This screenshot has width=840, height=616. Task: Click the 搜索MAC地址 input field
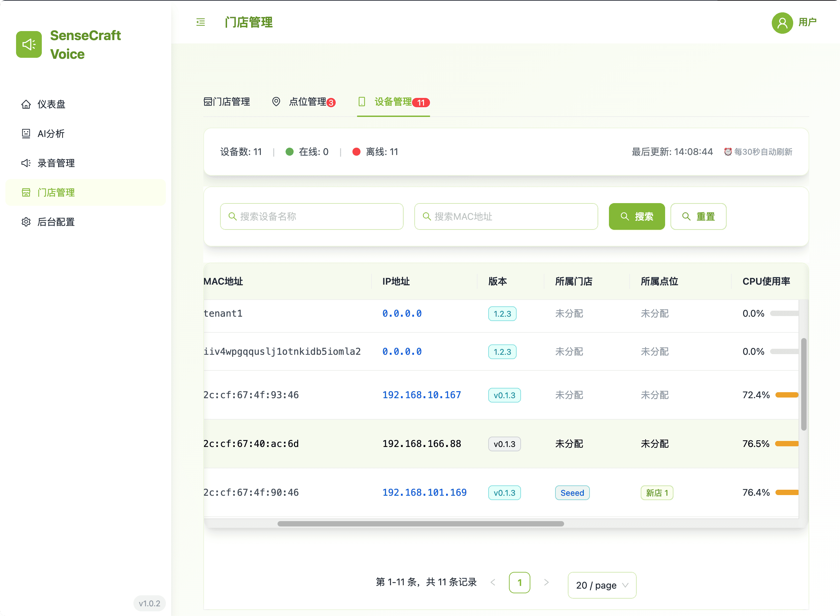pyautogui.click(x=506, y=216)
